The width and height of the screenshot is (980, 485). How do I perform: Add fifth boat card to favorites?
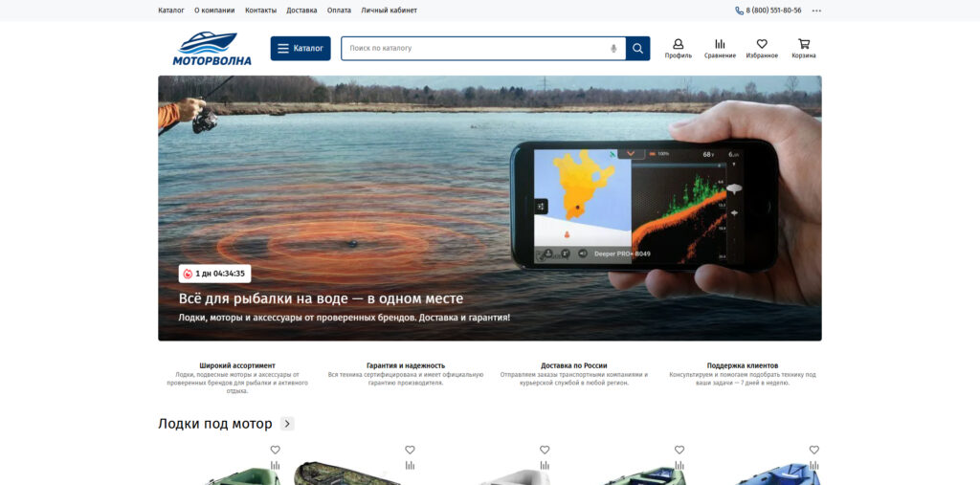pyautogui.click(x=813, y=450)
